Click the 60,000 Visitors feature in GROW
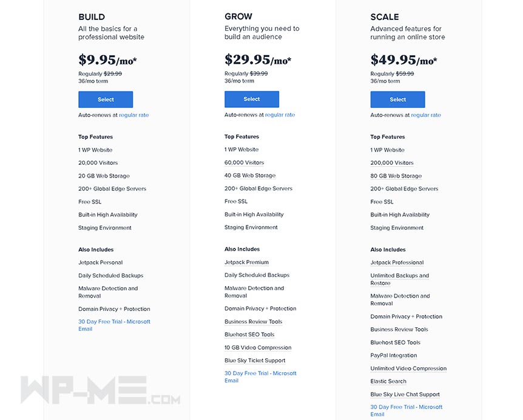 tap(244, 162)
